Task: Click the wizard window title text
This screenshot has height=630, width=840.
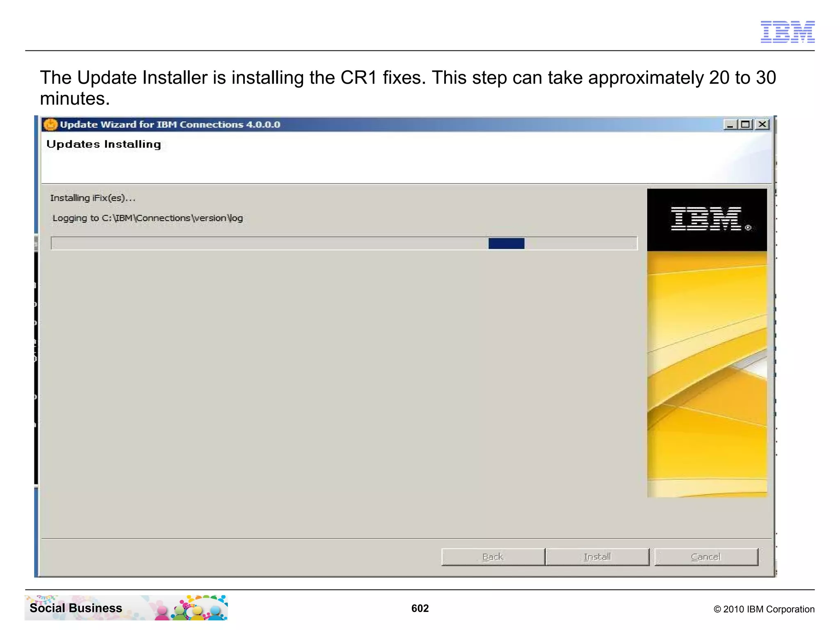Action: pyautogui.click(x=170, y=125)
